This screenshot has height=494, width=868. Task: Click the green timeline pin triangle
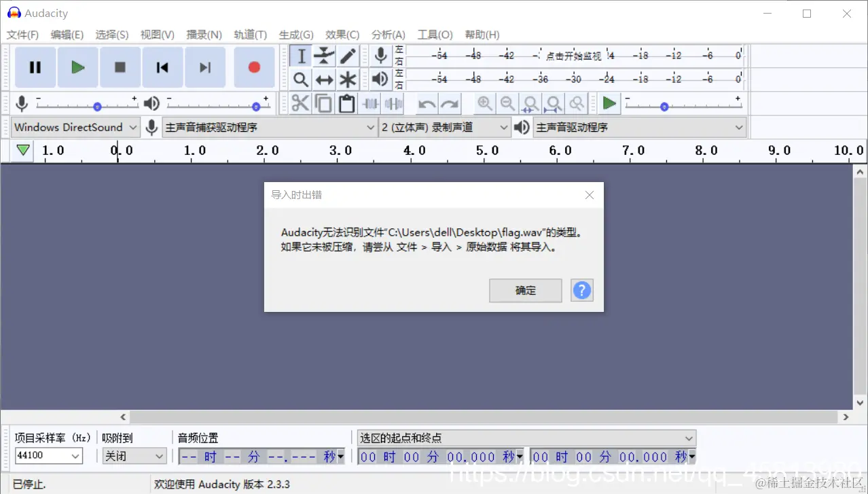[24, 150]
